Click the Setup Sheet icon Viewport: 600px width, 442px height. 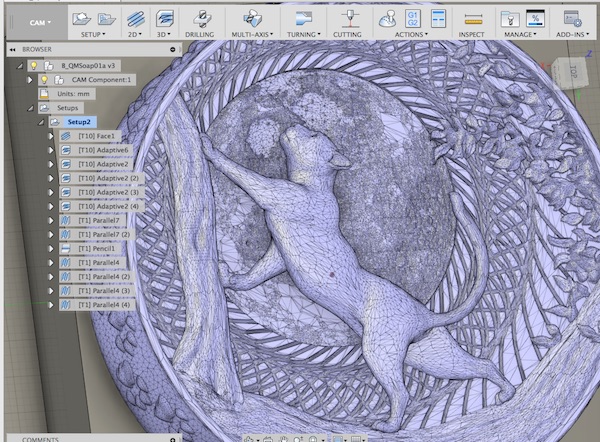click(x=438, y=18)
